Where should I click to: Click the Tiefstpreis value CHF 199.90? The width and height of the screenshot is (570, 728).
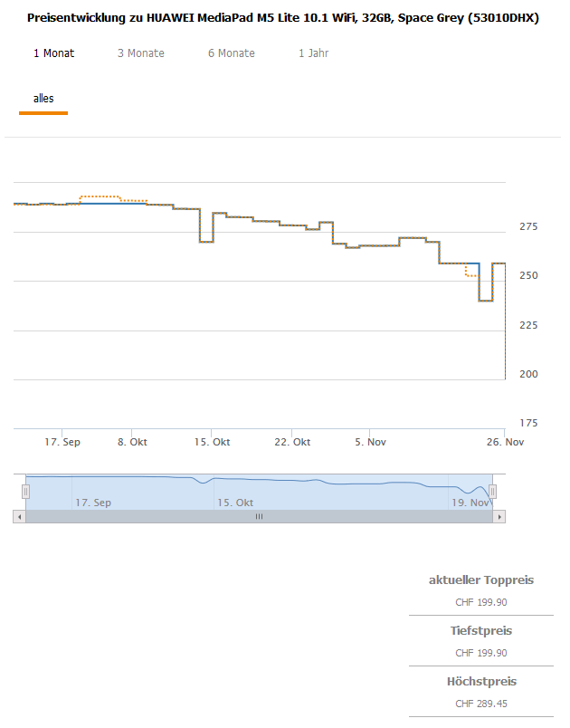[x=481, y=653]
